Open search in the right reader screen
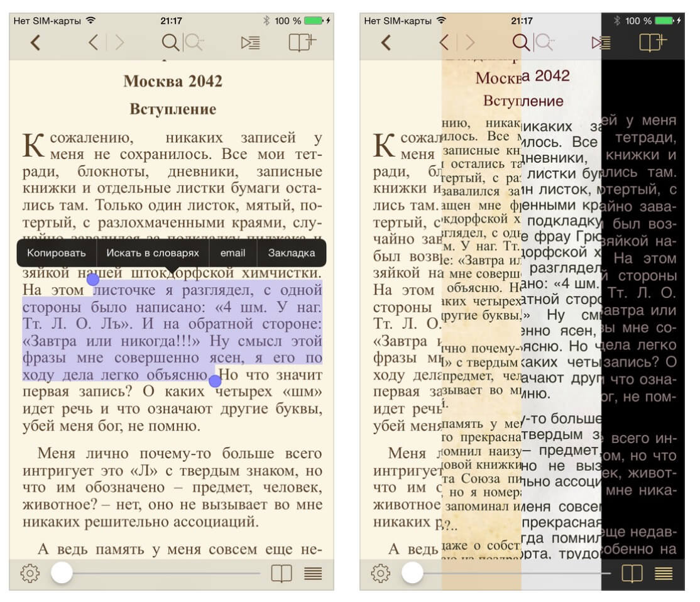700x602 pixels. click(x=520, y=43)
